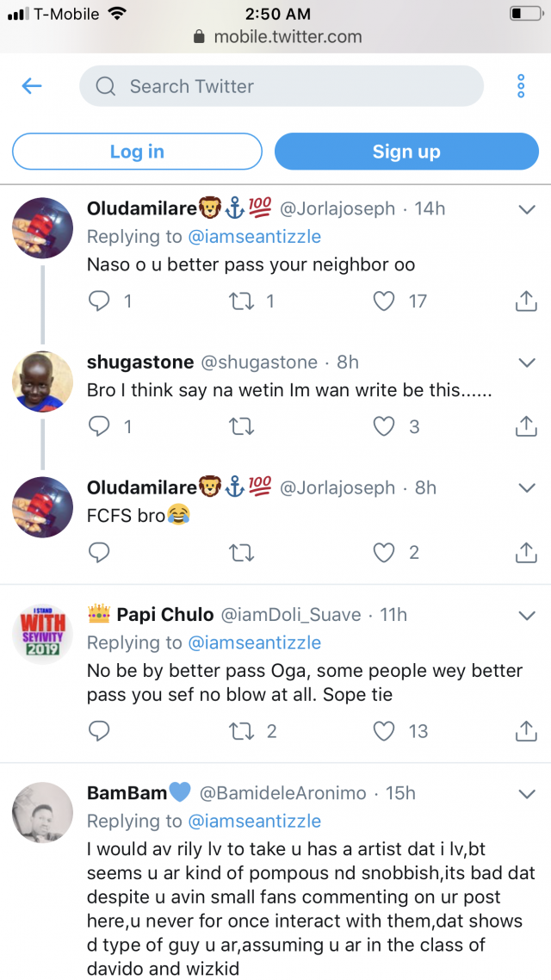The width and height of the screenshot is (551, 980).
Task: Like the "FCFS bro" tweet
Action: (384, 552)
